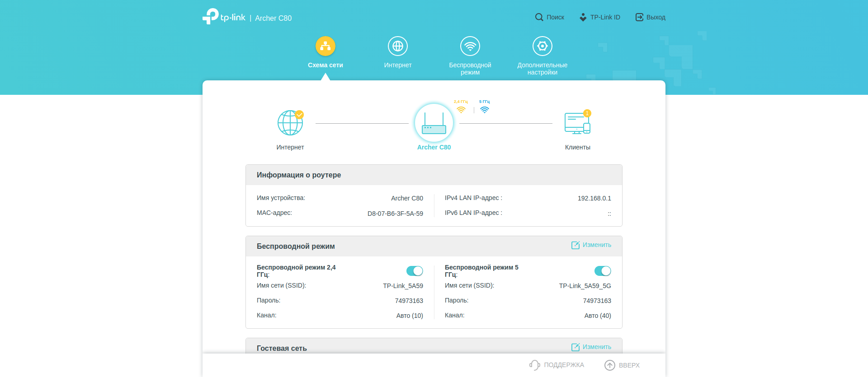Screen dimensions: 868x377
Task: Click the tp-link logo
Action: point(224,17)
